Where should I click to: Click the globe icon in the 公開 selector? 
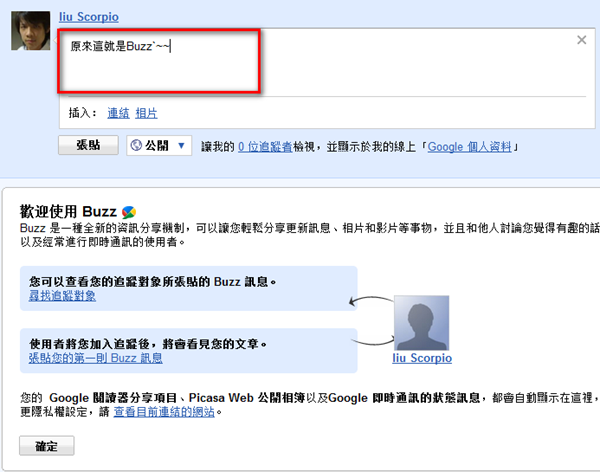coord(136,145)
